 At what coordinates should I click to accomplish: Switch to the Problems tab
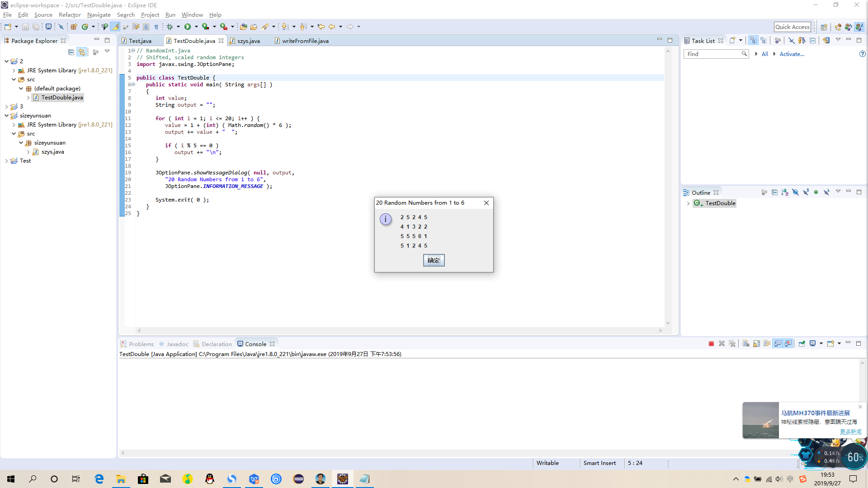(137, 344)
